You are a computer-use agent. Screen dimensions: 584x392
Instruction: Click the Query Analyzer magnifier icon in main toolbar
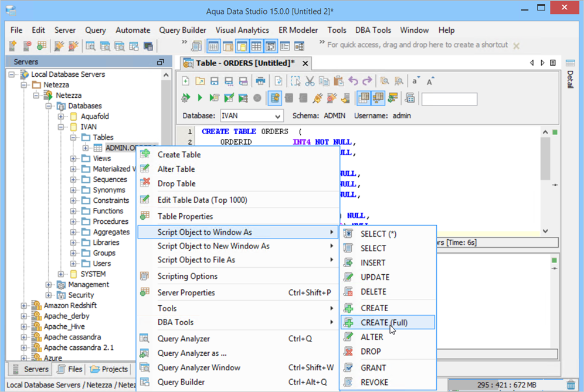coord(90,46)
